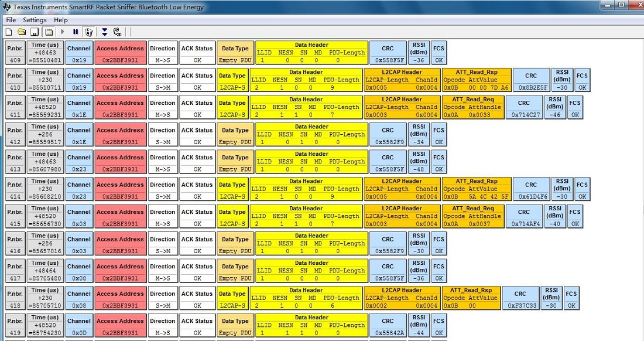Image resolution: width=644 pixels, height=341 pixels.
Task: Open the Settings menu
Action: tap(35, 20)
